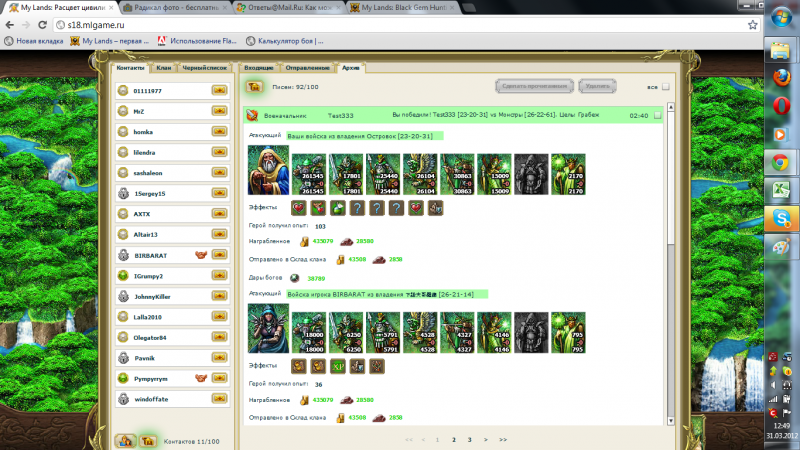
Task: Click envelope icon in windoffate row
Action: tap(219, 398)
